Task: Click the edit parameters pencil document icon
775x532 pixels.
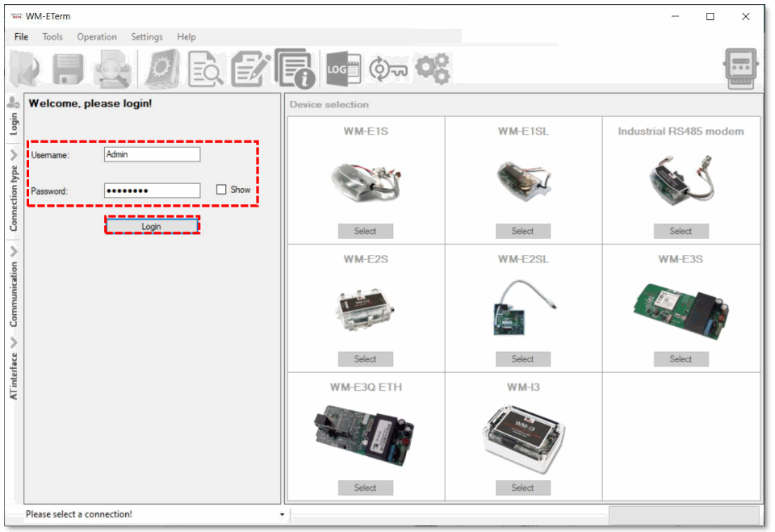Action: pos(250,68)
